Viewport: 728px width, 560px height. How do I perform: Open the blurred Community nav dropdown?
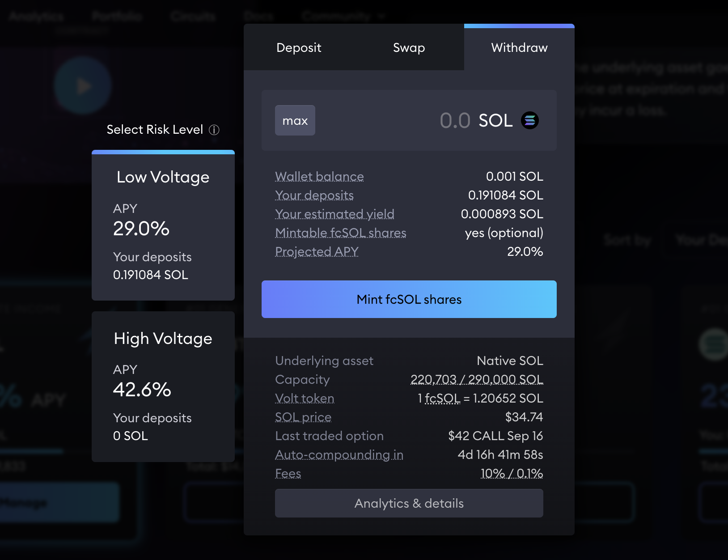(343, 17)
